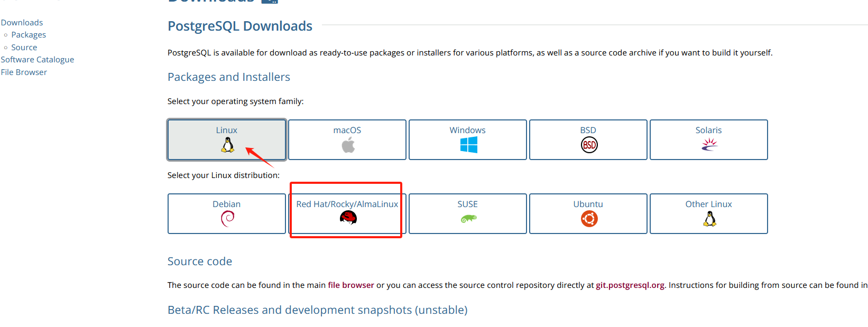Click the Other Linux penguin icon
The width and height of the screenshot is (868, 327).
[x=709, y=218]
